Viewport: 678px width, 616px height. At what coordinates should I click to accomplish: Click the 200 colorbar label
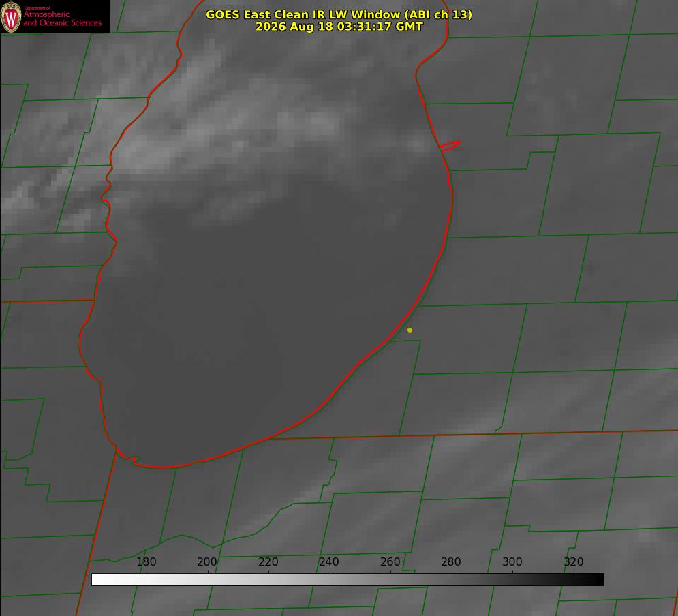207,561
